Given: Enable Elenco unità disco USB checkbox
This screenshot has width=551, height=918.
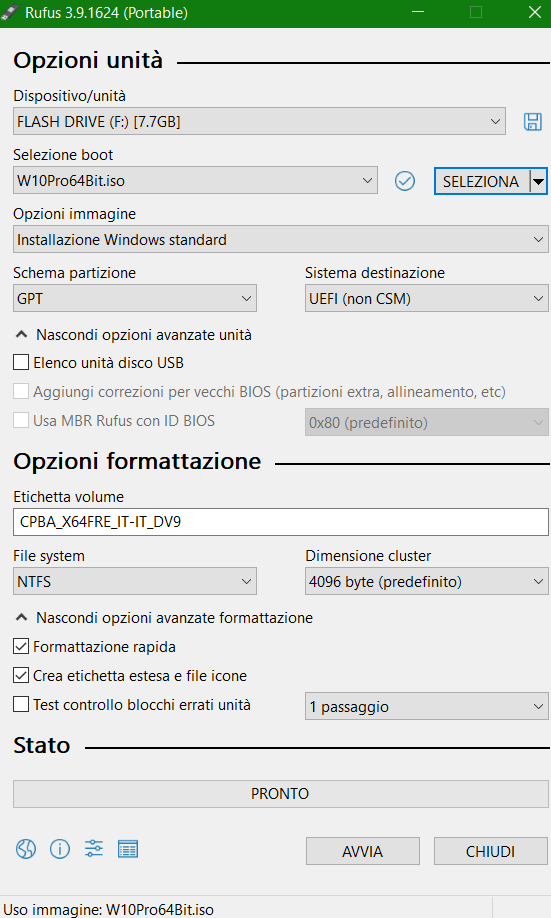Looking at the screenshot, I should point(21,362).
